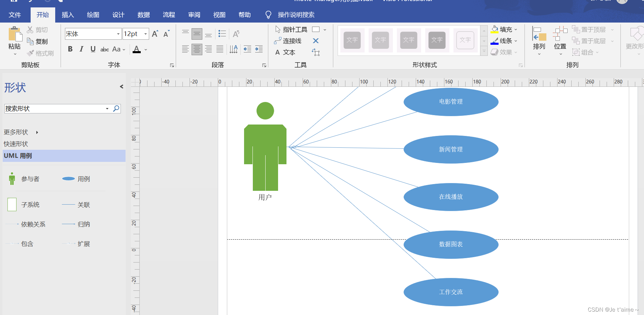Select the UML use case stencil
Image resolution: width=644 pixels, height=315 pixels.
[x=64, y=156]
